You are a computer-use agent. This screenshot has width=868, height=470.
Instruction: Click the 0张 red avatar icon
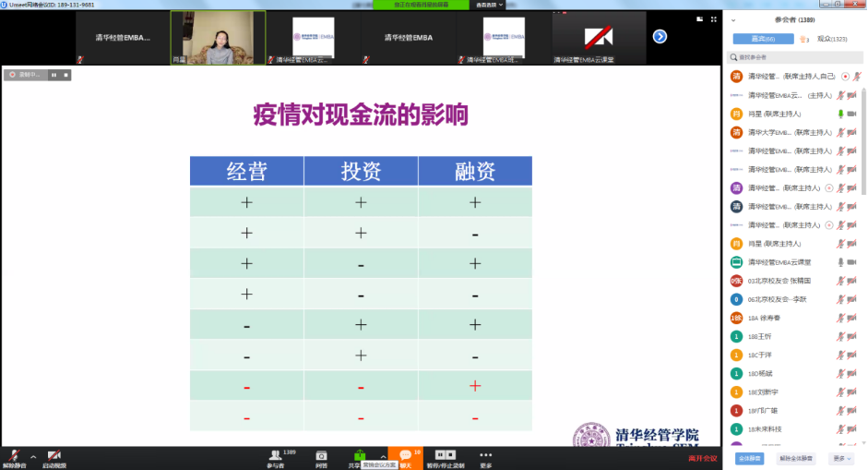click(736, 281)
